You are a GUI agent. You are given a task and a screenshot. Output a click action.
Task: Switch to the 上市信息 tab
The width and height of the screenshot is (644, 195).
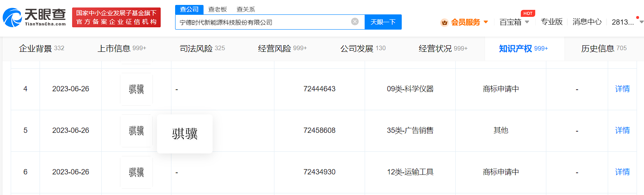[122, 49]
